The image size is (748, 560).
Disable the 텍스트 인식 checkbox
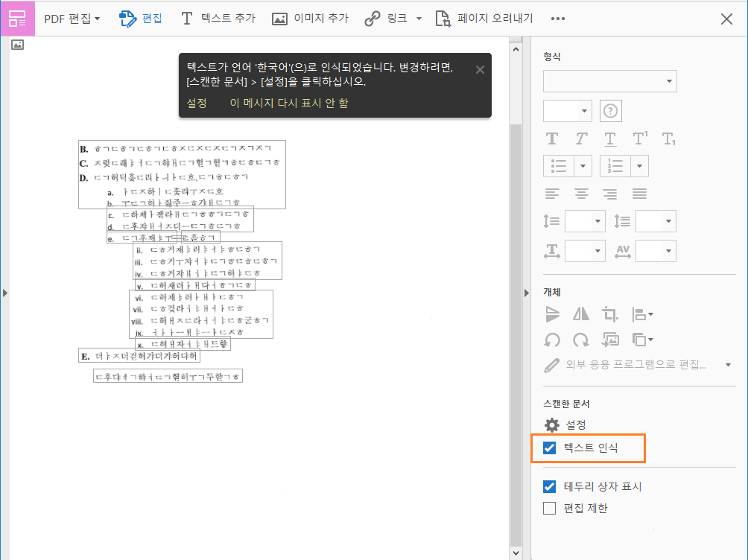click(x=549, y=449)
